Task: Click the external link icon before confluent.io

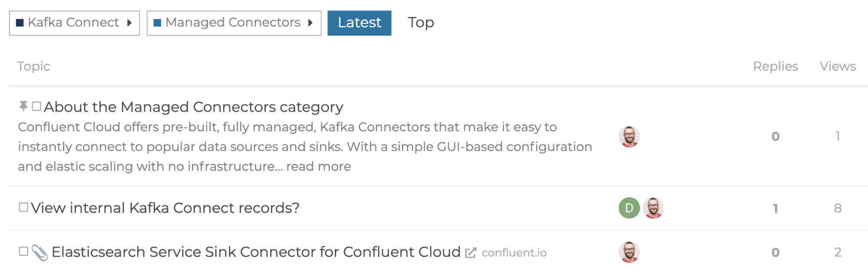Action: tap(471, 253)
